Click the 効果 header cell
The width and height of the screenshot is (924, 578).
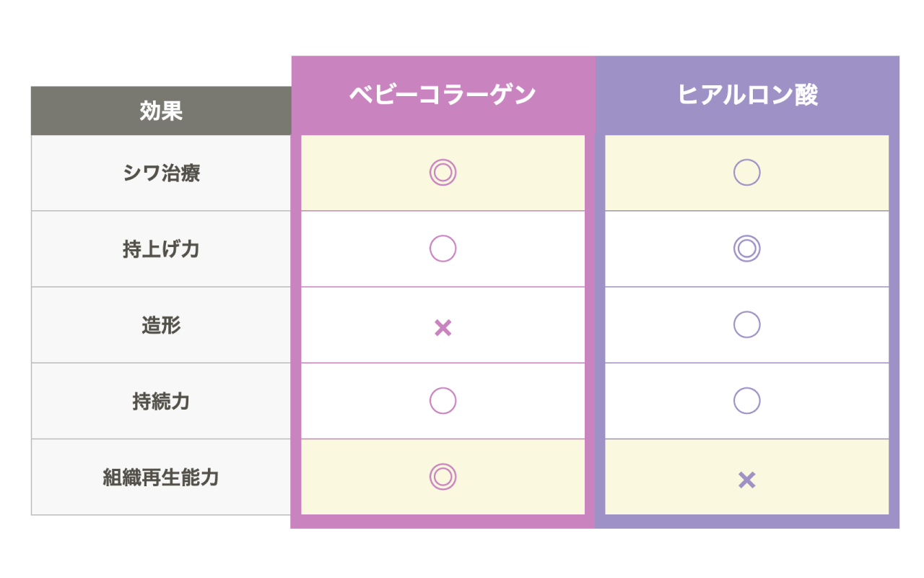pyautogui.click(x=161, y=111)
